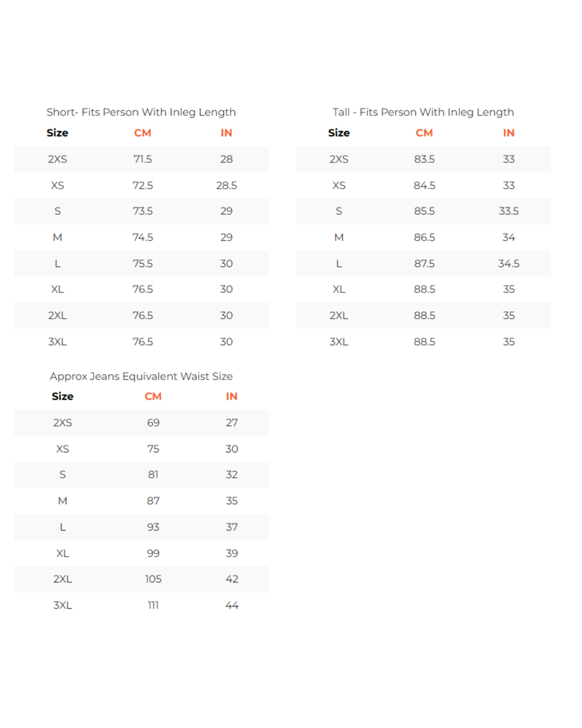Select the Approx Jeans Equivalent Waist Size heading
This screenshot has width=582, height=728.
click(x=141, y=376)
